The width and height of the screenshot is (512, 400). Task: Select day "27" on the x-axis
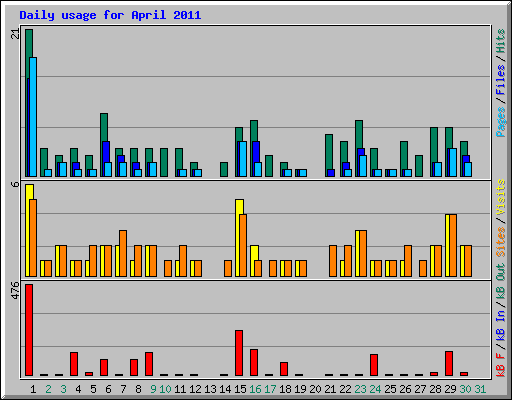tap(420, 389)
